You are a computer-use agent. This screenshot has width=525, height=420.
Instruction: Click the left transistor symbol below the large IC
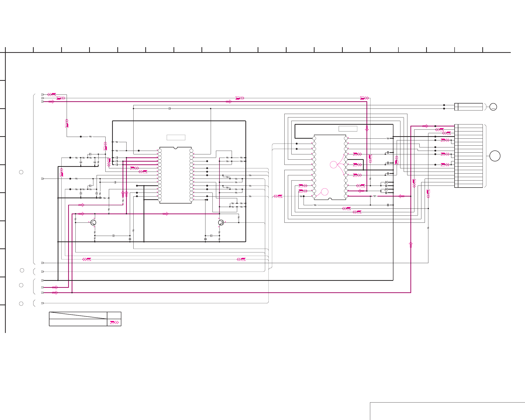tap(93, 222)
